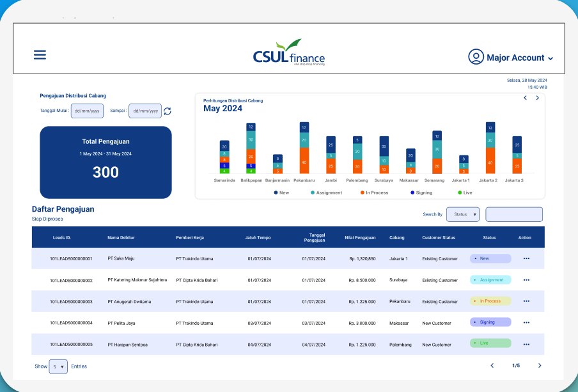Click the New status badge
The height and width of the screenshot is (392, 578).
[490, 258]
